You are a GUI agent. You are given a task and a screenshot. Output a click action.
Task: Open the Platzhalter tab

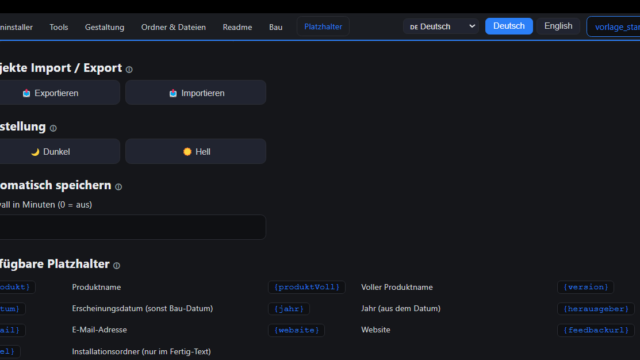coord(323,27)
